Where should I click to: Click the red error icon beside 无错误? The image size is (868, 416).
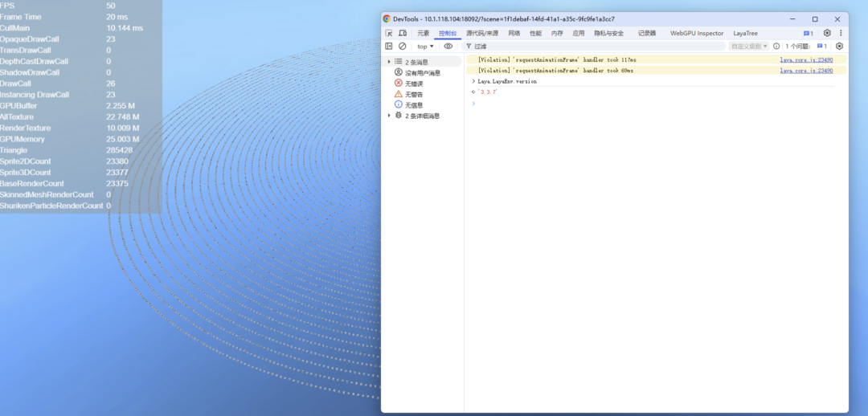click(398, 83)
